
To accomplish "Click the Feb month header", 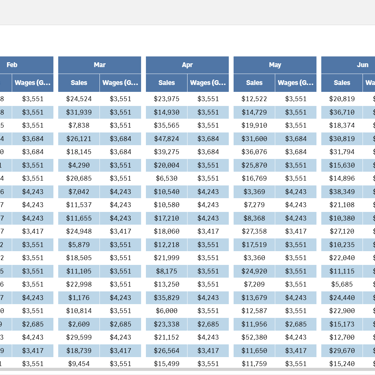I will click(27, 65).
